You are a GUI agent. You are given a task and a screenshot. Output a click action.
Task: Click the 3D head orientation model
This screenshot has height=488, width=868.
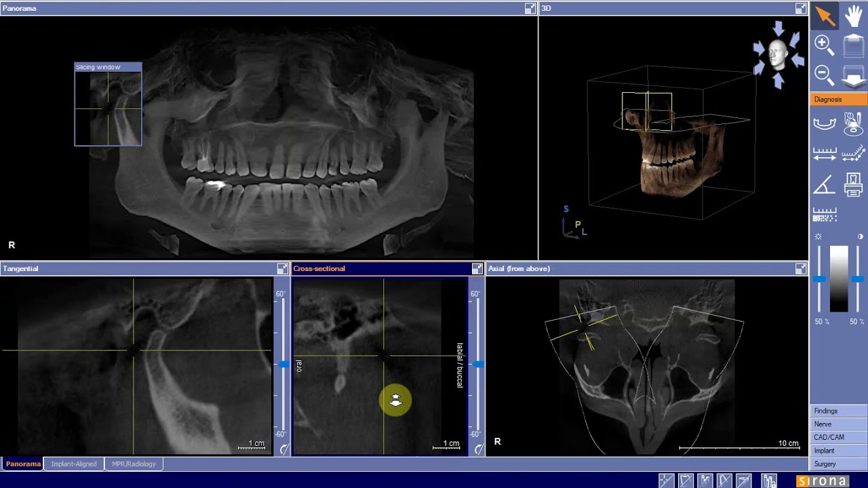click(778, 54)
